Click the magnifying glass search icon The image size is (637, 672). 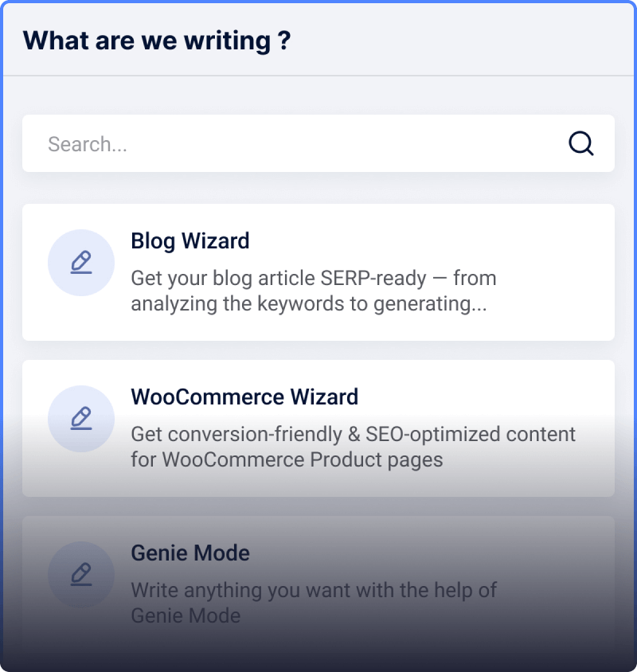[580, 143]
